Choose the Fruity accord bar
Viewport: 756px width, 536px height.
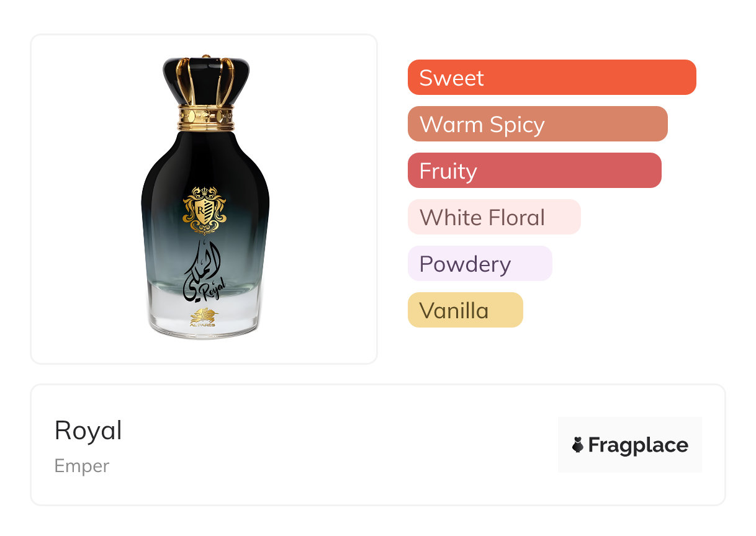click(x=534, y=171)
